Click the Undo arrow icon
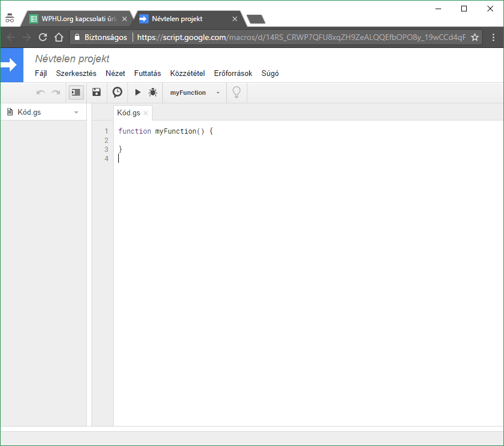The image size is (504, 446). tap(41, 93)
